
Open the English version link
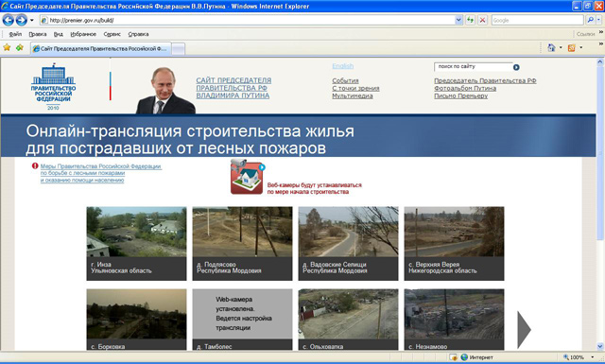(342, 66)
